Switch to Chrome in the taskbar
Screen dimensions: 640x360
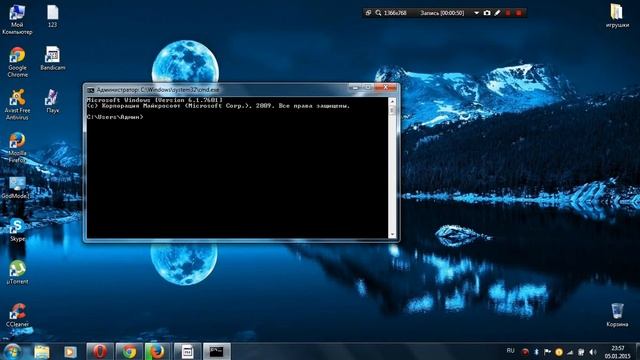coord(129,351)
